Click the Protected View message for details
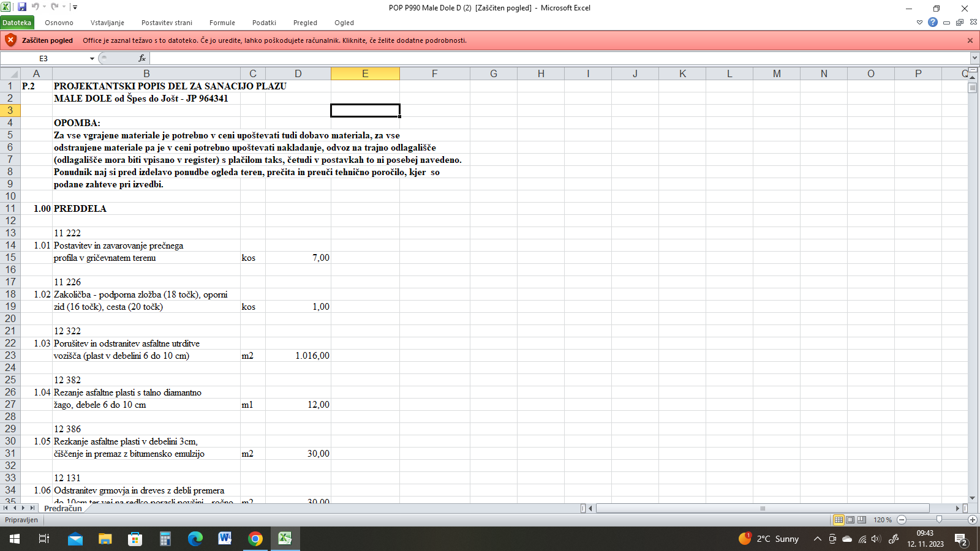This screenshot has height=551, width=980. coord(274,40)
